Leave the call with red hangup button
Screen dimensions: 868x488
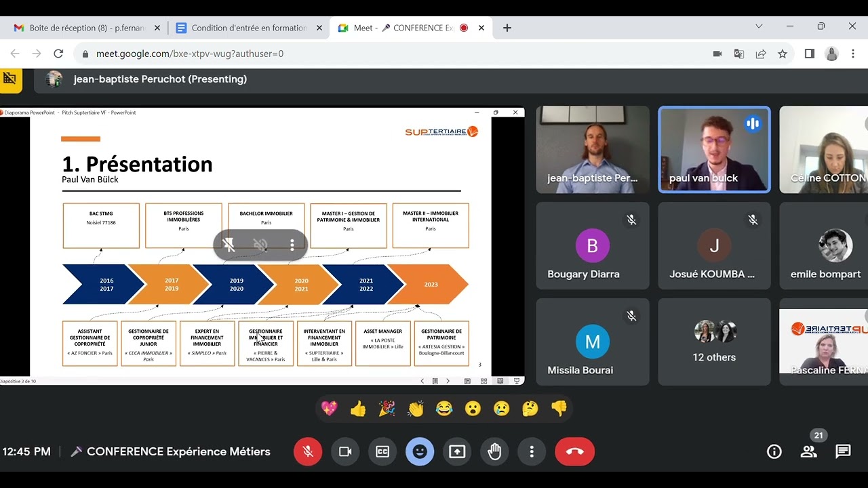[574, 451]
